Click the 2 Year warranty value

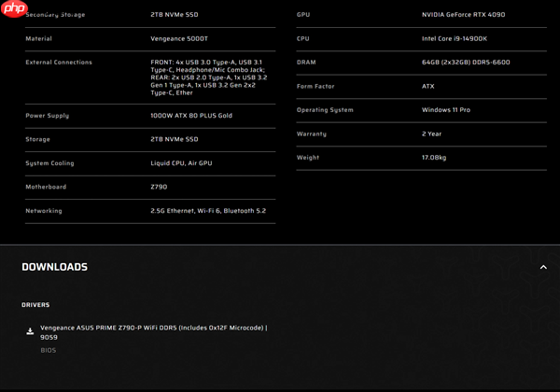431,133
